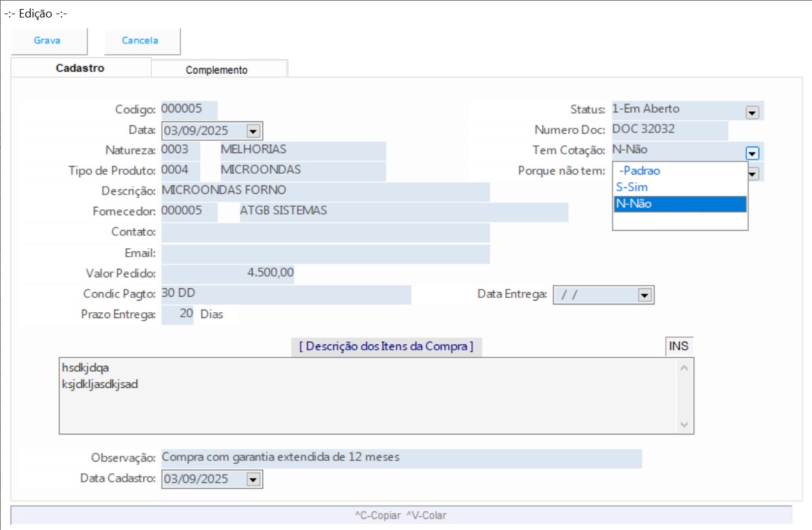Focus the Valor Pedido field
Viewport: 812px width, 530px height.
click(x=227, y=274)
